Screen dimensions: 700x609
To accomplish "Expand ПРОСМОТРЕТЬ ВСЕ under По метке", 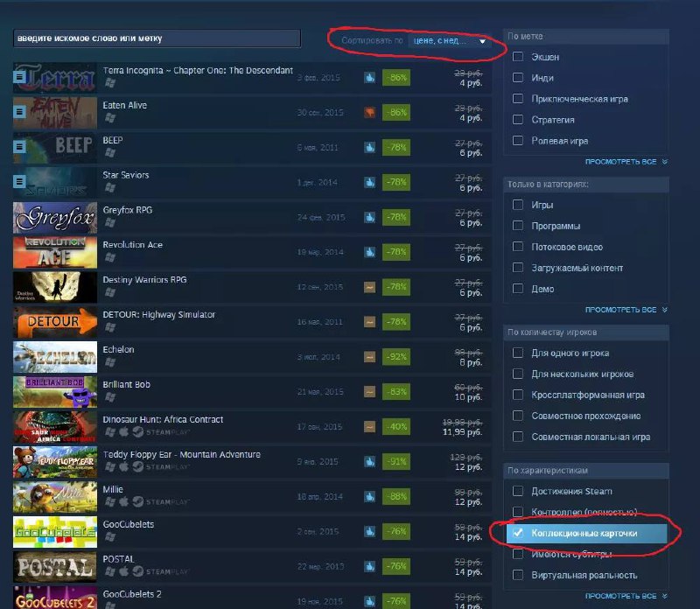I will tap(626, 162).
